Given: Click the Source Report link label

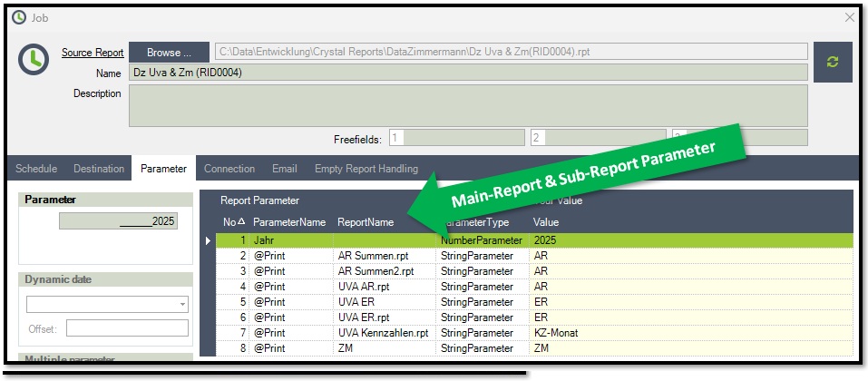Looking at the screenshot, I should click(93, 53).
